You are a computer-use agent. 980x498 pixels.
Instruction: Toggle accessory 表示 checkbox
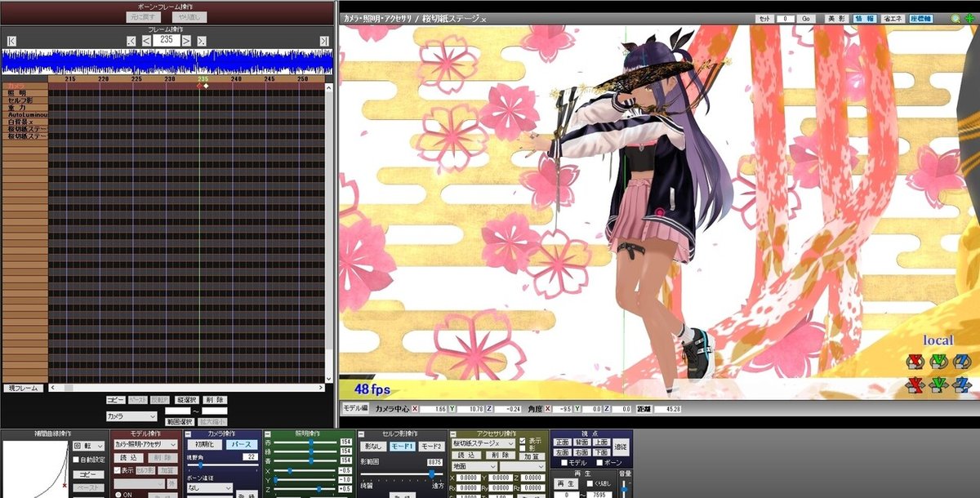click(x=522, y=440)
